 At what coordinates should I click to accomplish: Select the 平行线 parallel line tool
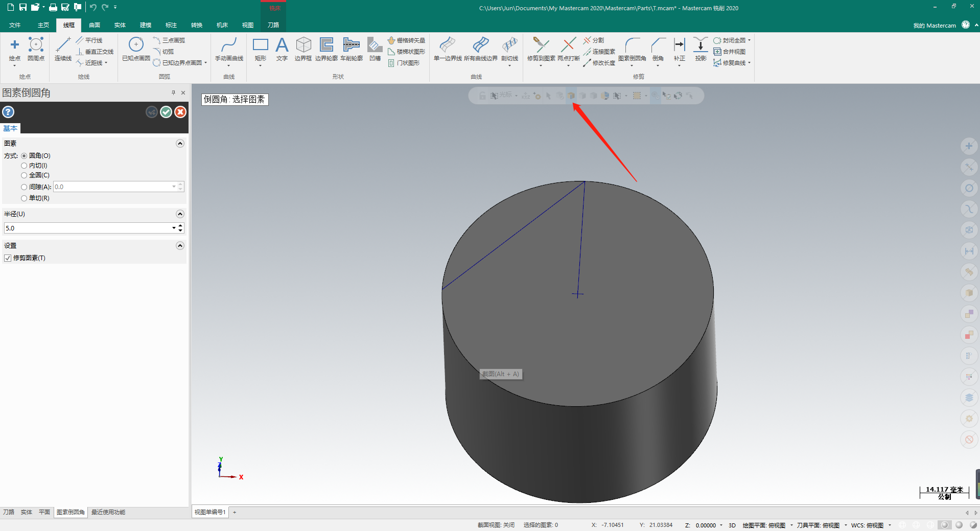click(x=89, y=40)
